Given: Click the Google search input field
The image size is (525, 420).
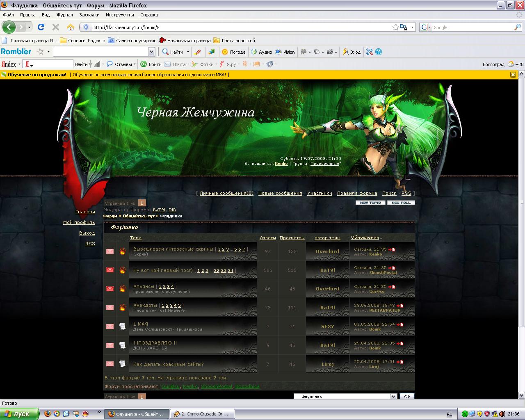Looking at the screenshot, I should (x=472, y=27).
